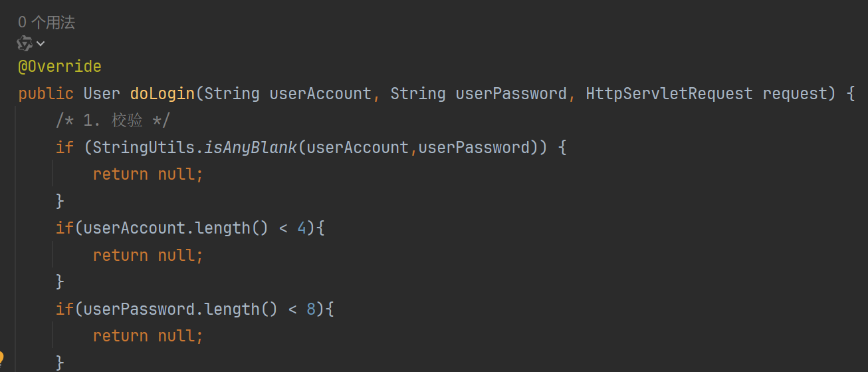
Task: Click the yellow lightbulb quick-fix icon
Action: tap(2, 359)
